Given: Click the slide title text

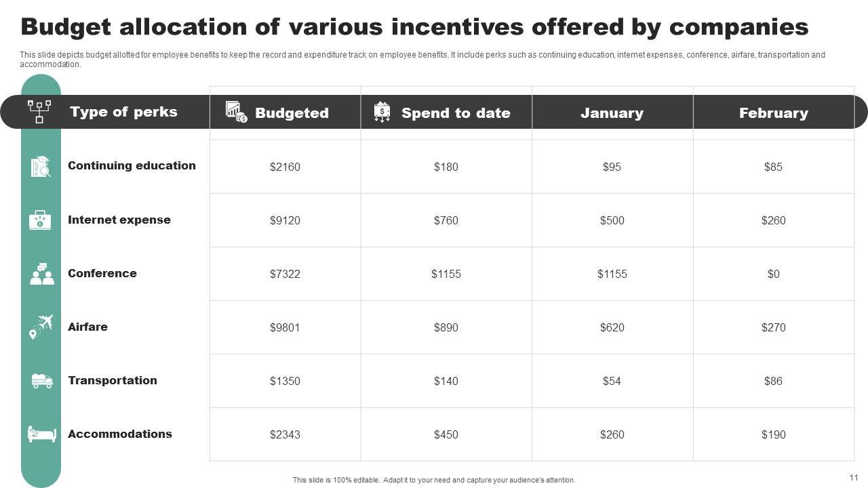Looking at the screenshot, I should pos(414,27).
